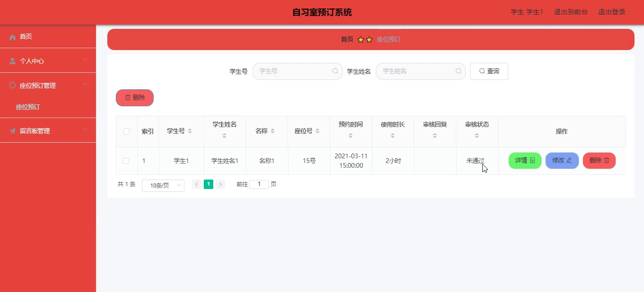Click the user icon beside 个人中心
Image resolution: width=644 pixels, height=292 pixels.
pos(13,61)
